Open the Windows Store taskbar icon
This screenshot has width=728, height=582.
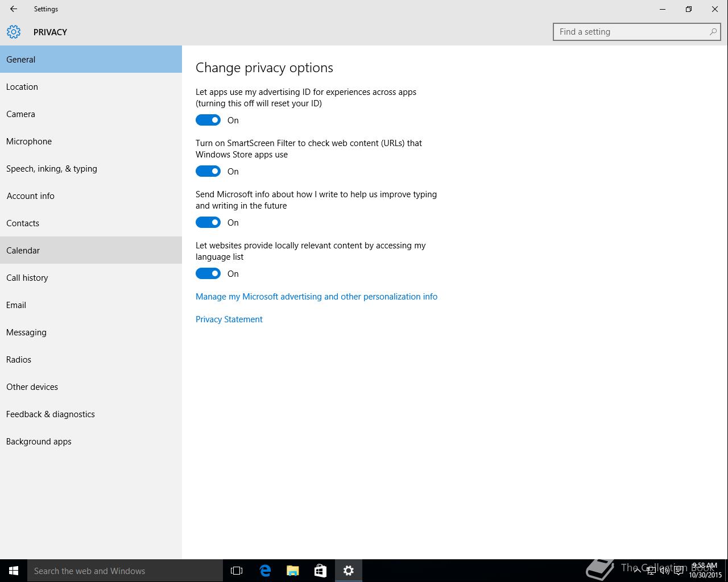321,571
